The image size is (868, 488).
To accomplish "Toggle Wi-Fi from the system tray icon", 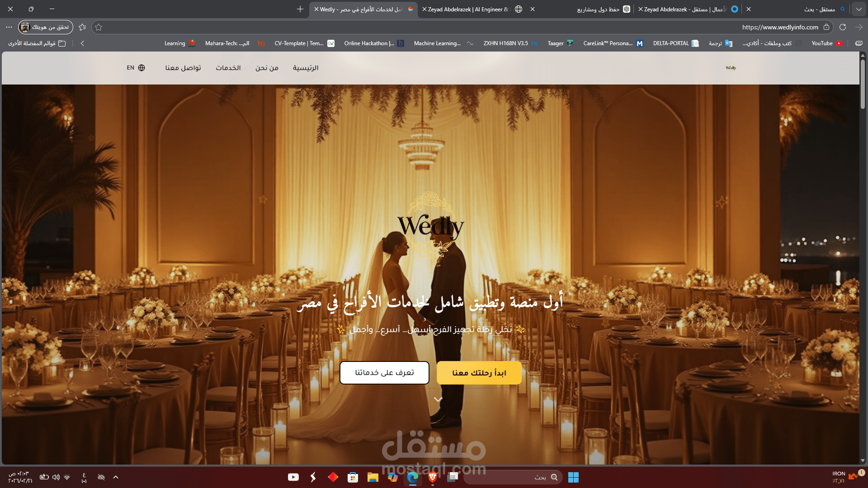I will tap(67, 477).
